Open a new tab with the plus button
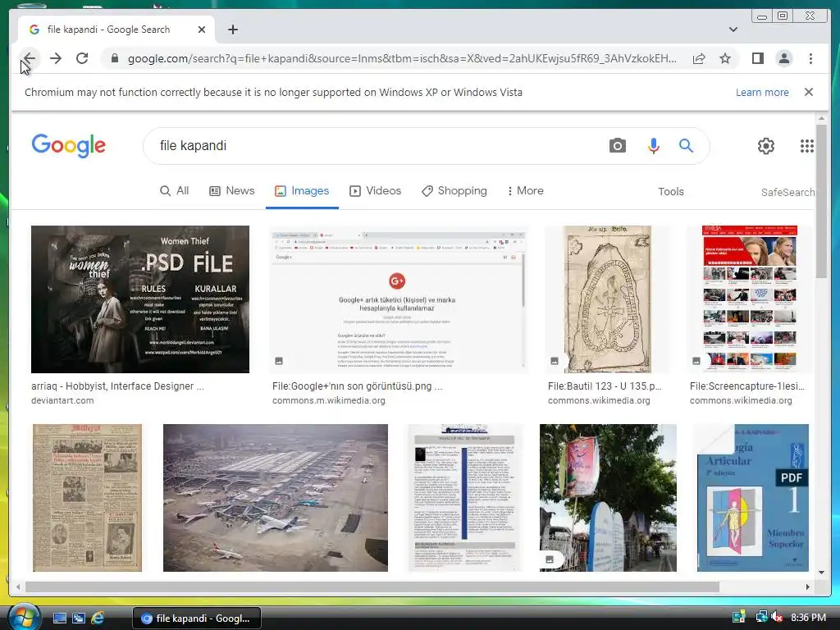The width and height of the screenshot is (840, 630). (x=232, y=30)
